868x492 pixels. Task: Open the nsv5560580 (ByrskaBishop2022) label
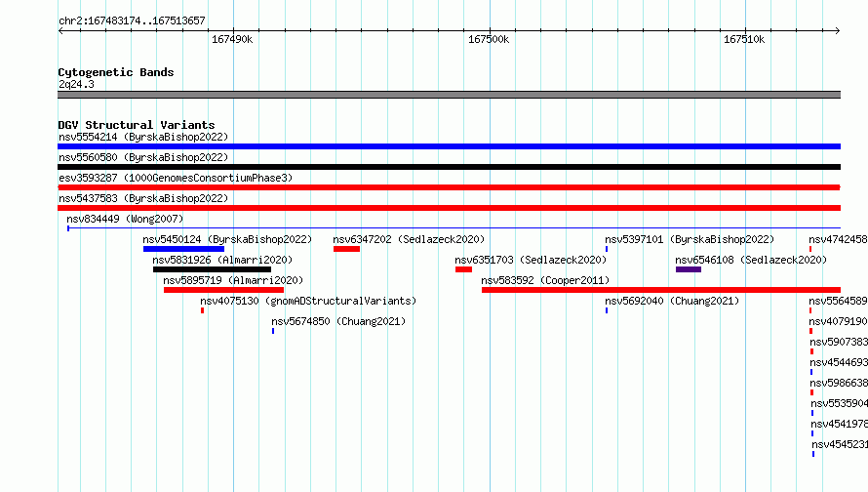[143, 157]
